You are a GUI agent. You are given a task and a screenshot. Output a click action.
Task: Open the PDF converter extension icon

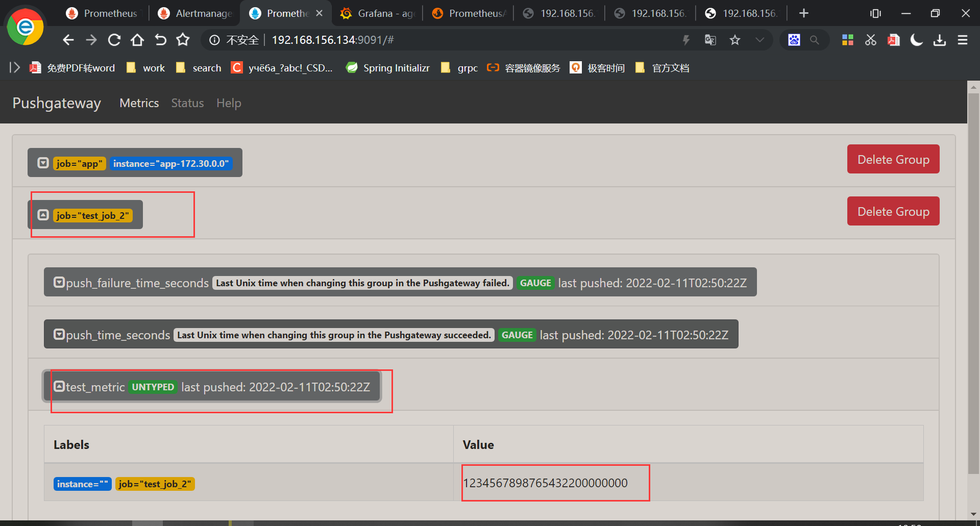point(893,40)
